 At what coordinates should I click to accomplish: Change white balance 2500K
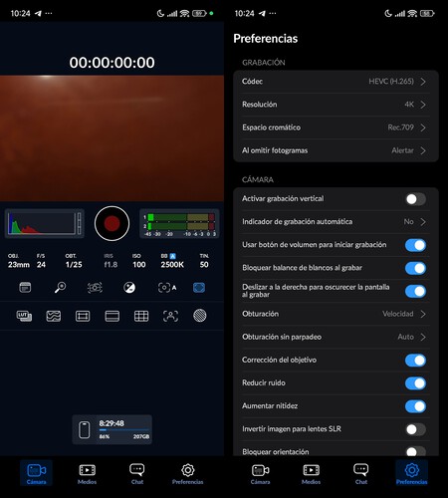click(172, 261)
